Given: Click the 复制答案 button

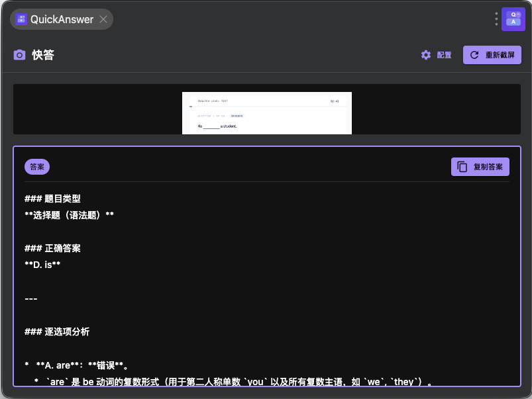Looking at the screenshot, I should pyautogui.click(x=480, y=167).
